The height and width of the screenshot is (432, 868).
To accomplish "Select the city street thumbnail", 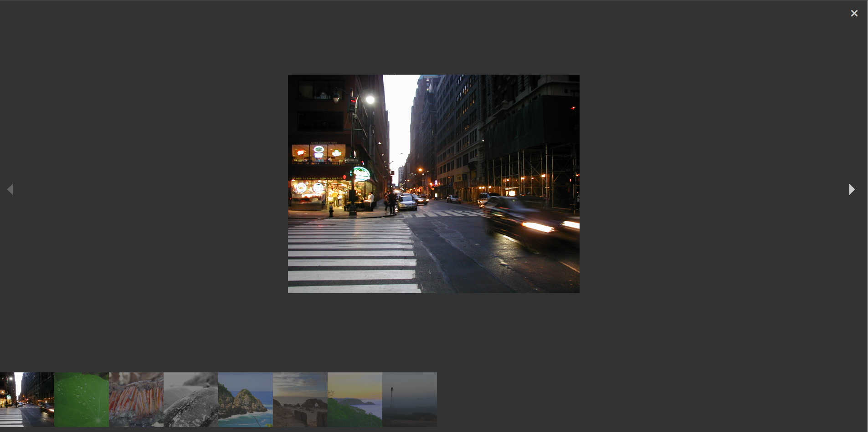I will point(27,400).
